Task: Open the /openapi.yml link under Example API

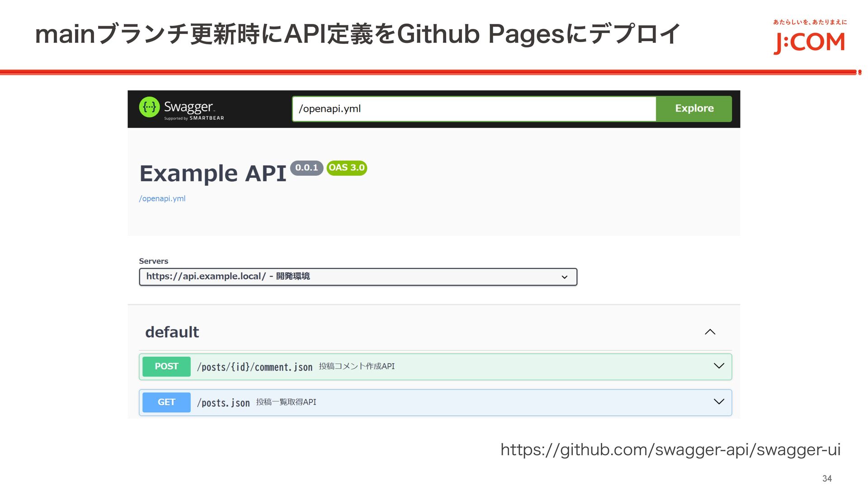Action: 162,198
